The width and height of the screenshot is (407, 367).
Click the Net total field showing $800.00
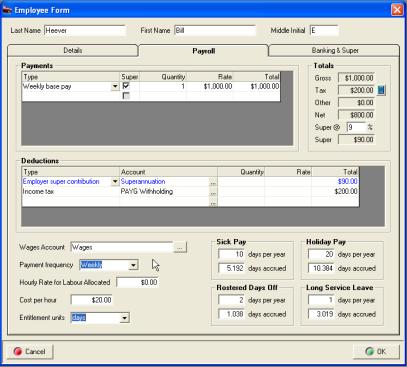point(356,115)
